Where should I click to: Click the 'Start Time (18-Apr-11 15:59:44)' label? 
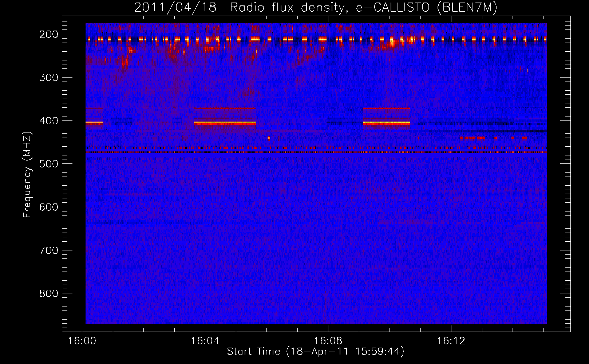[x=316, y=352]
